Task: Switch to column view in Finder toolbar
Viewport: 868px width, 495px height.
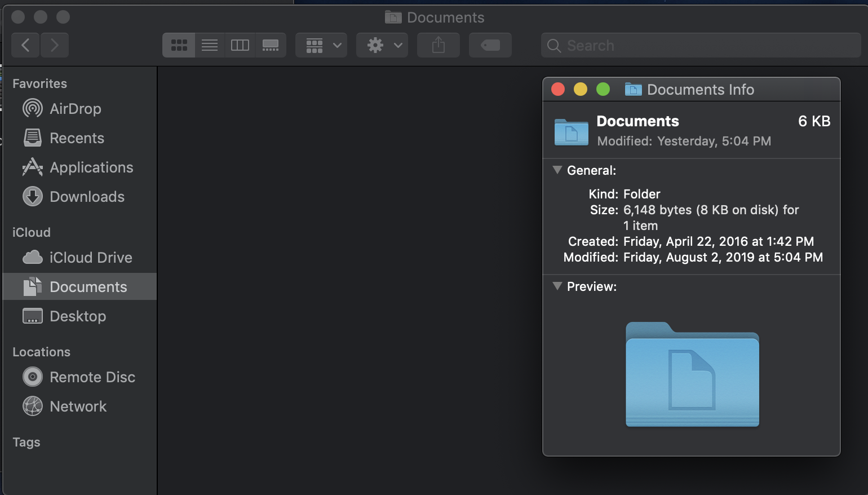Action: tap(240, 45)
